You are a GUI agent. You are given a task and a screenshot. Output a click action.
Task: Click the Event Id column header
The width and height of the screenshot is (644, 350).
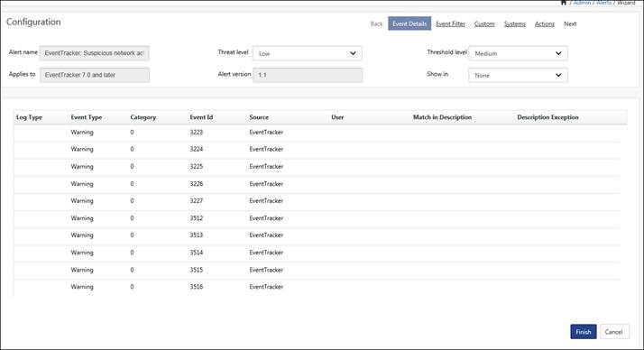[x=201, y=117]
